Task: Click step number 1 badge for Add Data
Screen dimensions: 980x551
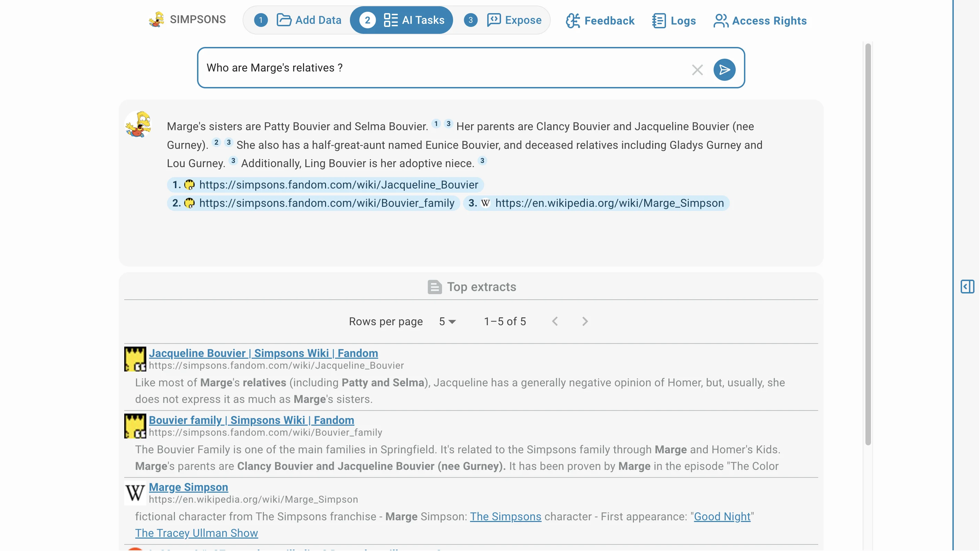Action: point(261,20)
